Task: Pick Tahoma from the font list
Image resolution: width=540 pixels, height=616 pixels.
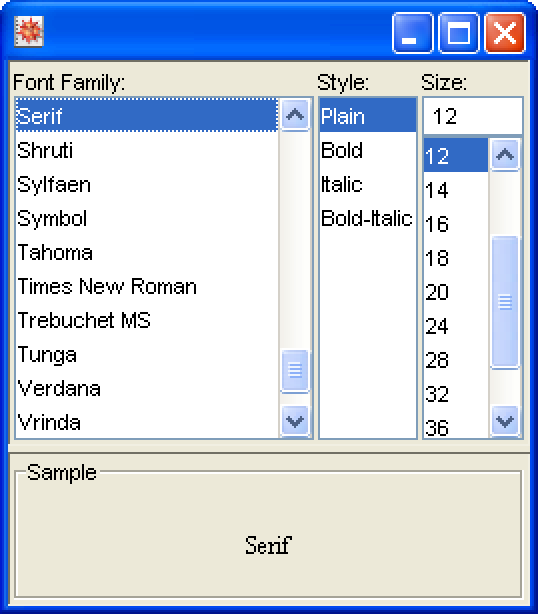Action: coord(147,252)
